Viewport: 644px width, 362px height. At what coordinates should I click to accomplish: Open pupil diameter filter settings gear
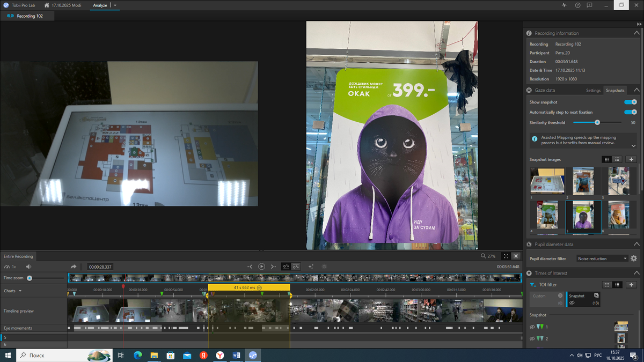634,258
